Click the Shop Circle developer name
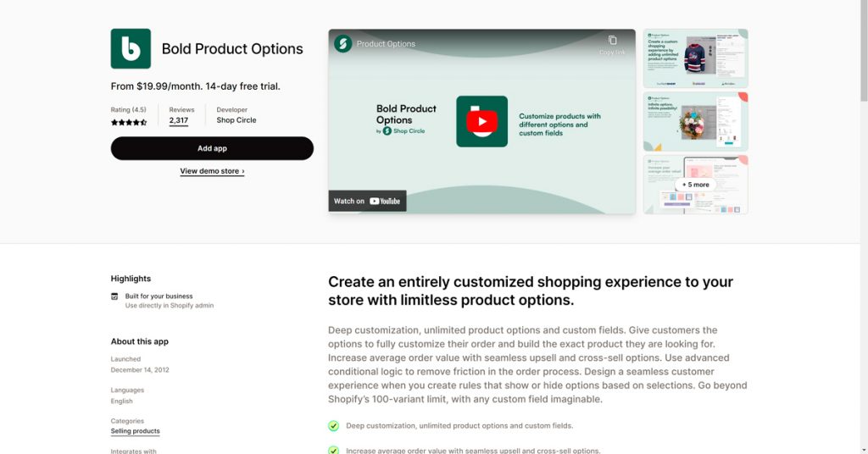This screenshot has width=868, height=454. (236, 120)
